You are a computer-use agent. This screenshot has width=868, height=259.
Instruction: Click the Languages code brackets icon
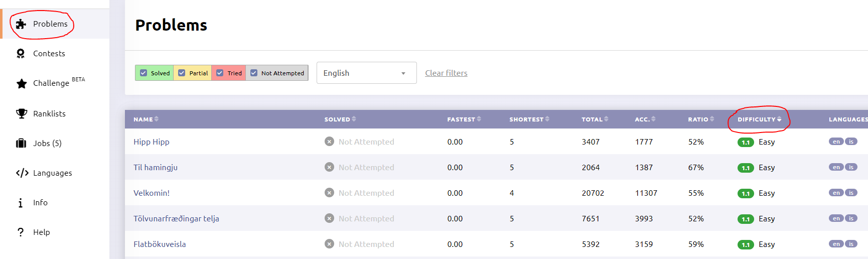pyautogui.click(x=22, y=173)
